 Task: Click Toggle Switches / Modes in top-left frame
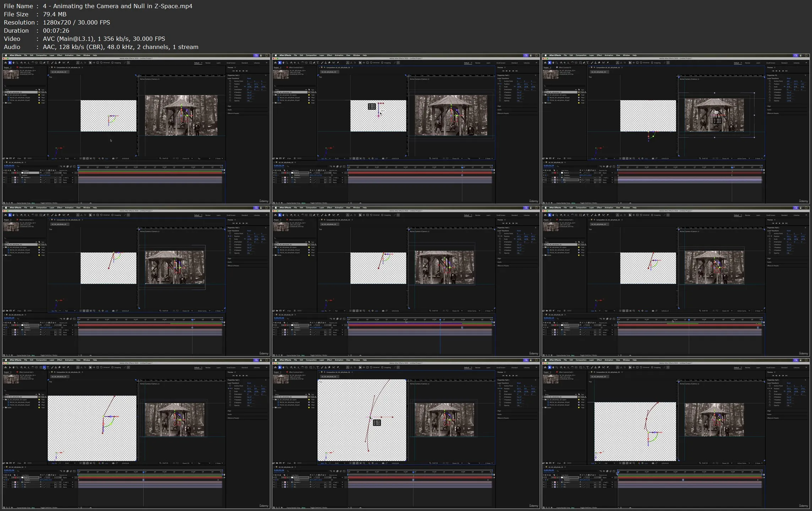[x=49, y=203]
